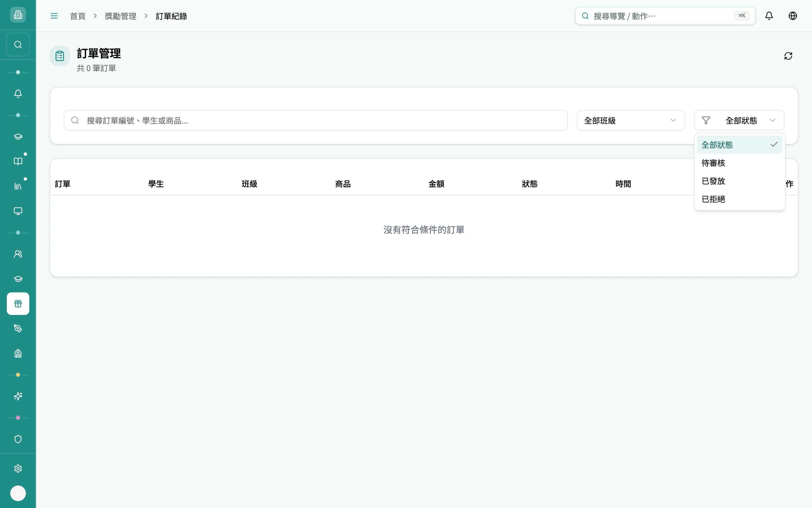Viewport: 812px width, 508px height.
Task: Click the funnel filter icon
Action: click(x=706, y=120)
